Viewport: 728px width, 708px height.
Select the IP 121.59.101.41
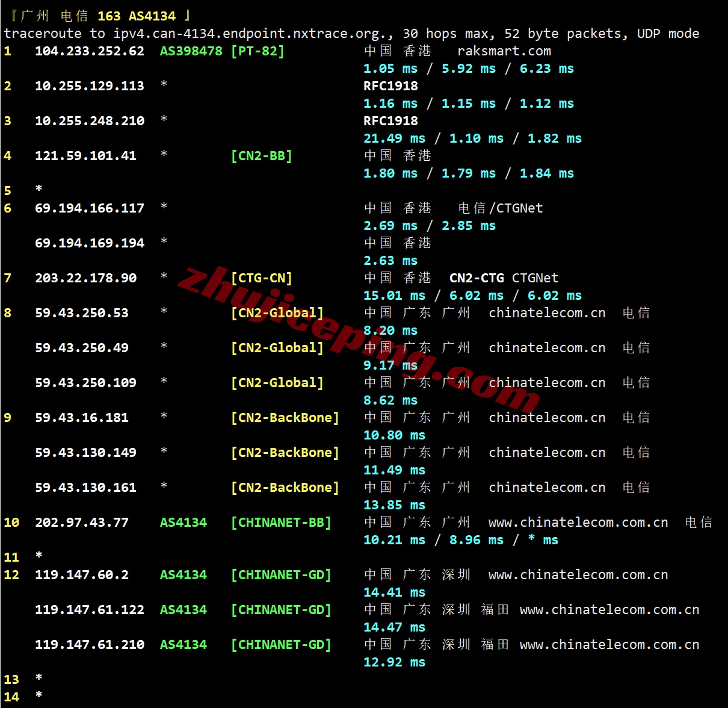85,156
